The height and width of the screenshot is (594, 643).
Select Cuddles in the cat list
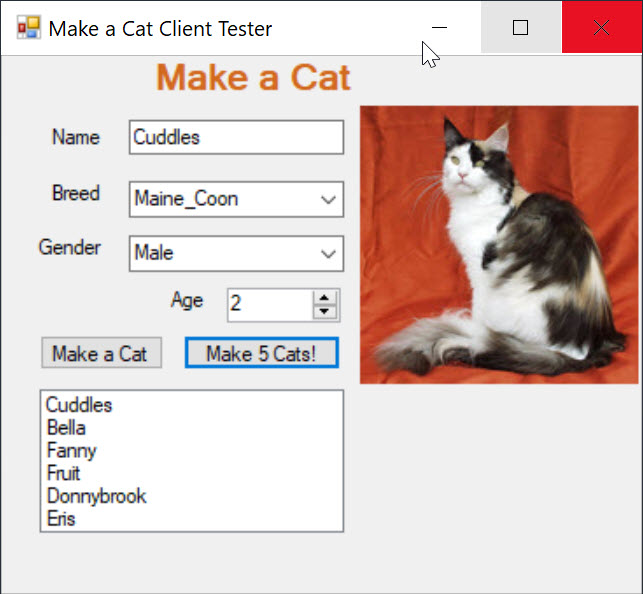click(79, 405)
